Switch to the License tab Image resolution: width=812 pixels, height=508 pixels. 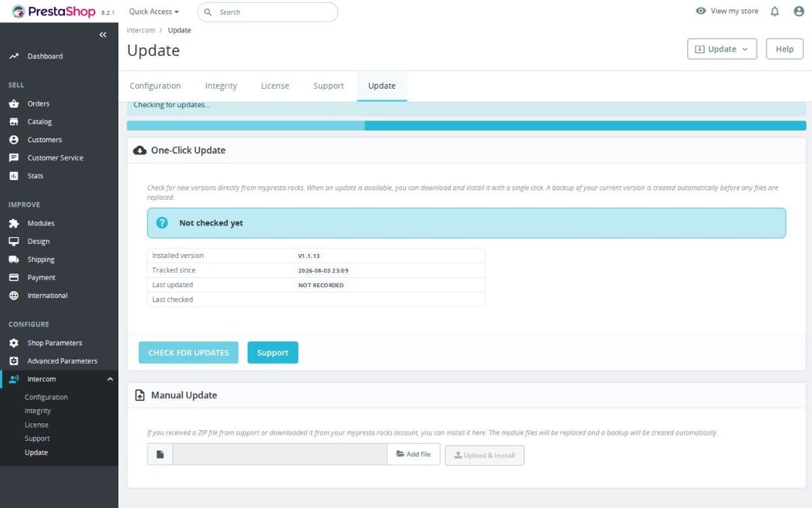pos(275,86)
